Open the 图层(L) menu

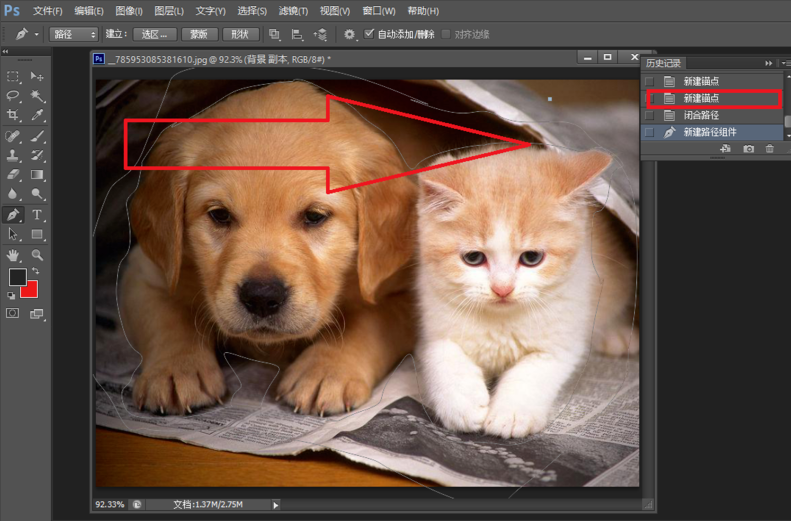169,11
